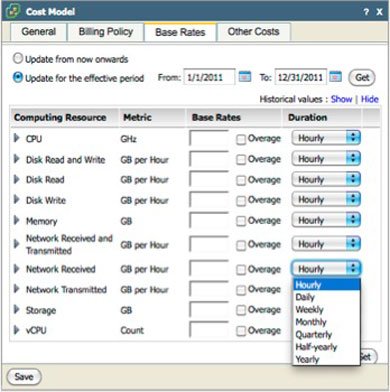Choose Quarterly in the dropdown list
This screenshot has width=390, height=392.
tap(326, 334)
